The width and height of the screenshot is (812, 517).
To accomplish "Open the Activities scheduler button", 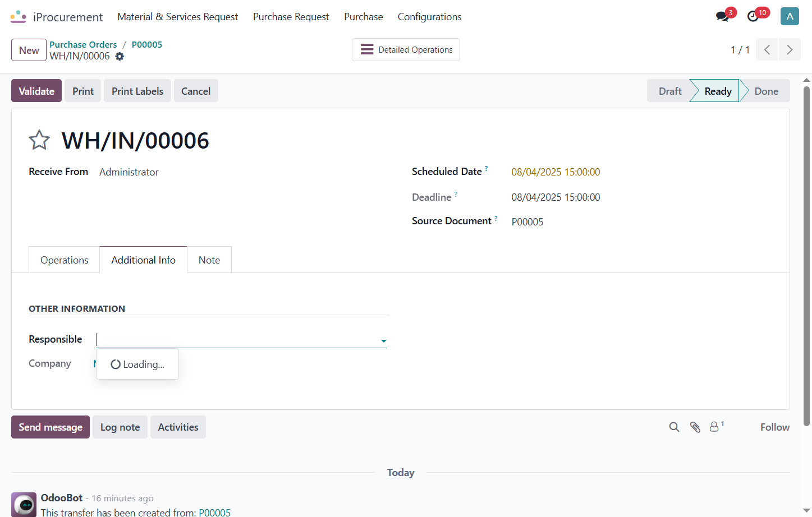I will point(178,427).
